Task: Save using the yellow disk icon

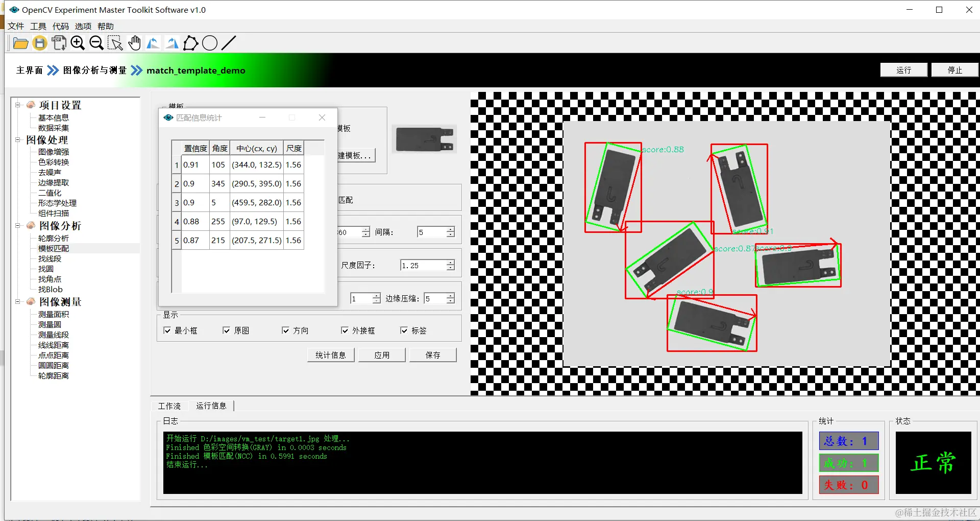Action: click(39, 43)
